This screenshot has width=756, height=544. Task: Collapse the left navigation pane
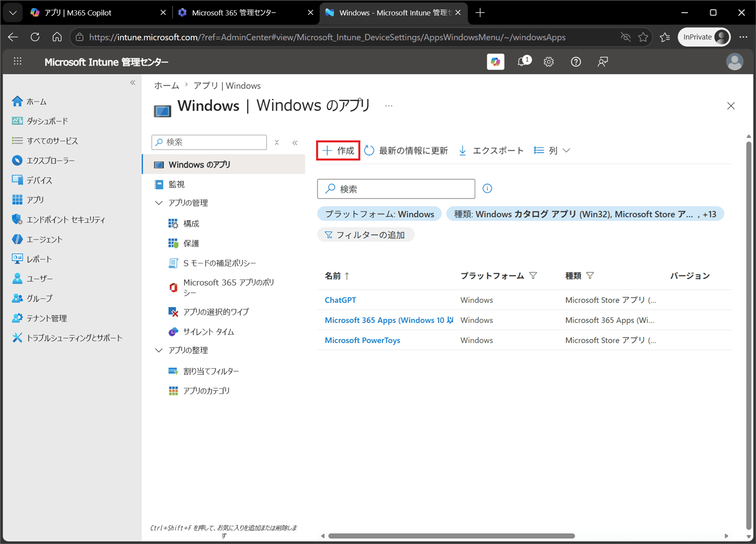(x=133, y=83)
